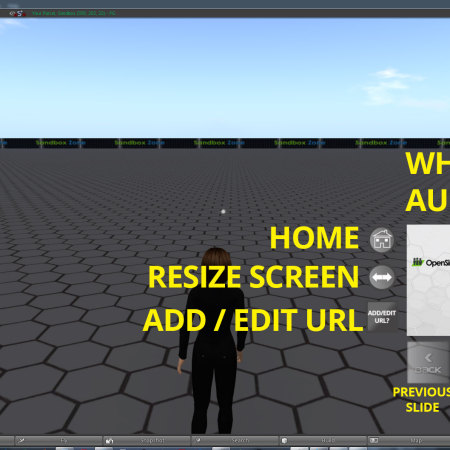This screenshot has height=450, width=450.
Task: Click the S status icon in the top bar
Action: click(x=21, y=13)
